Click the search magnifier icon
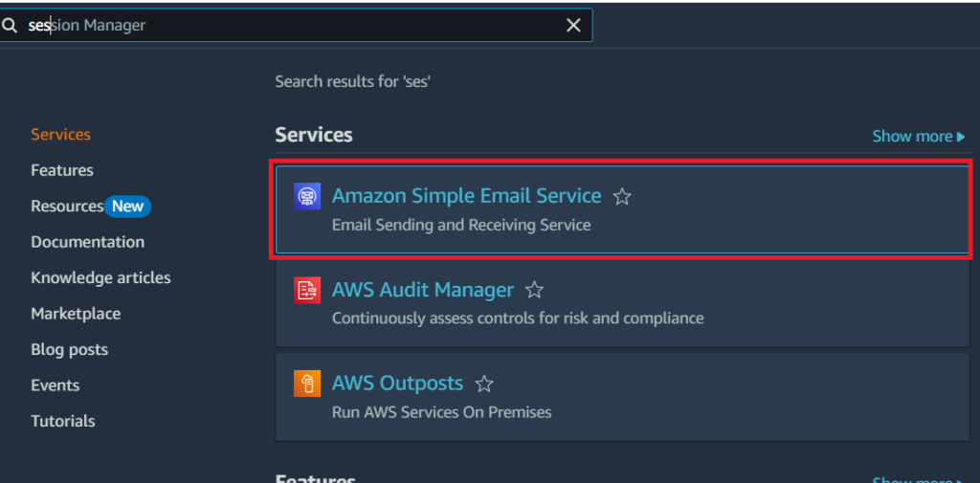 [x=10, y=26]
